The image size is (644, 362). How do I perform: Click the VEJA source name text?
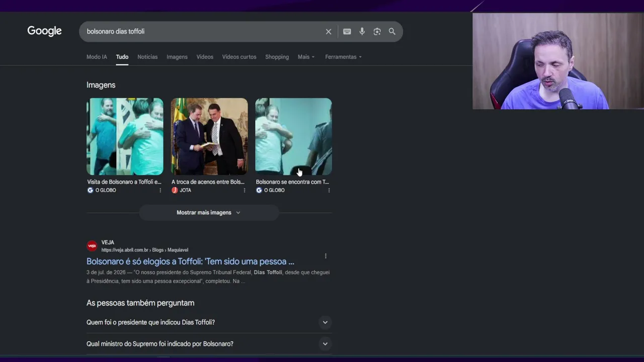click(108, 242)
